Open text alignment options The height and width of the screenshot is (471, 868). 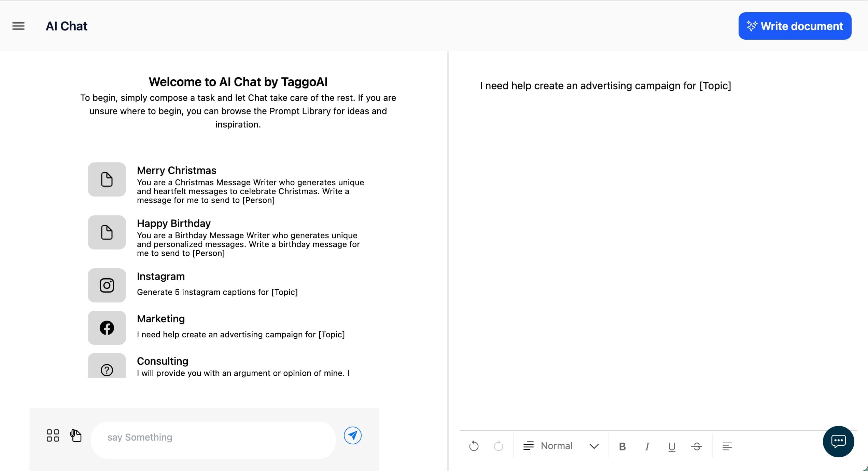point(727,446)
